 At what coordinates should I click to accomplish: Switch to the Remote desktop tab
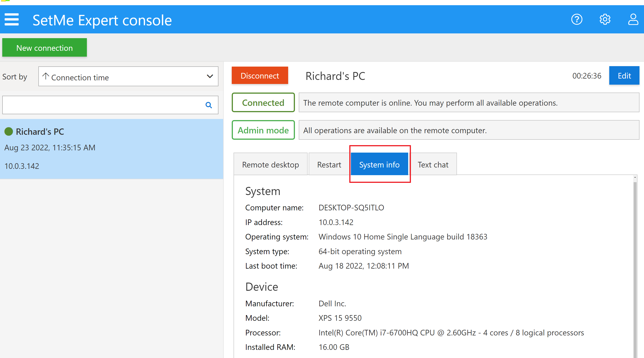pos(270,164)
